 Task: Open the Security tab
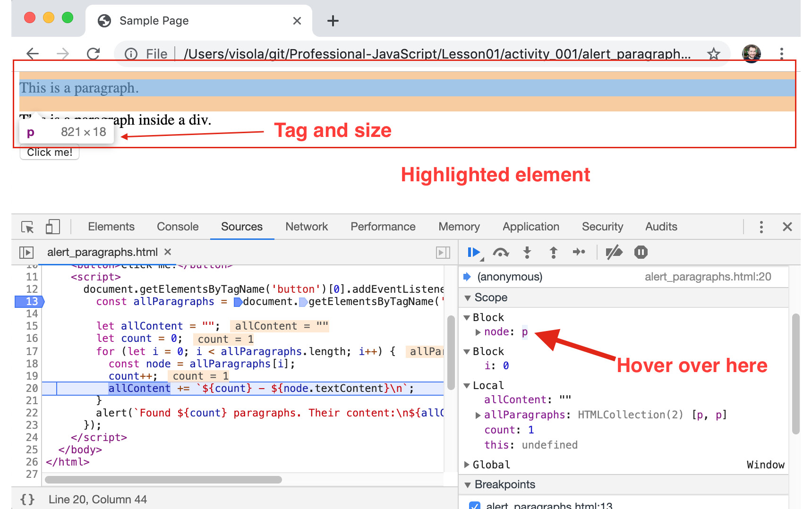coord(602,227)
